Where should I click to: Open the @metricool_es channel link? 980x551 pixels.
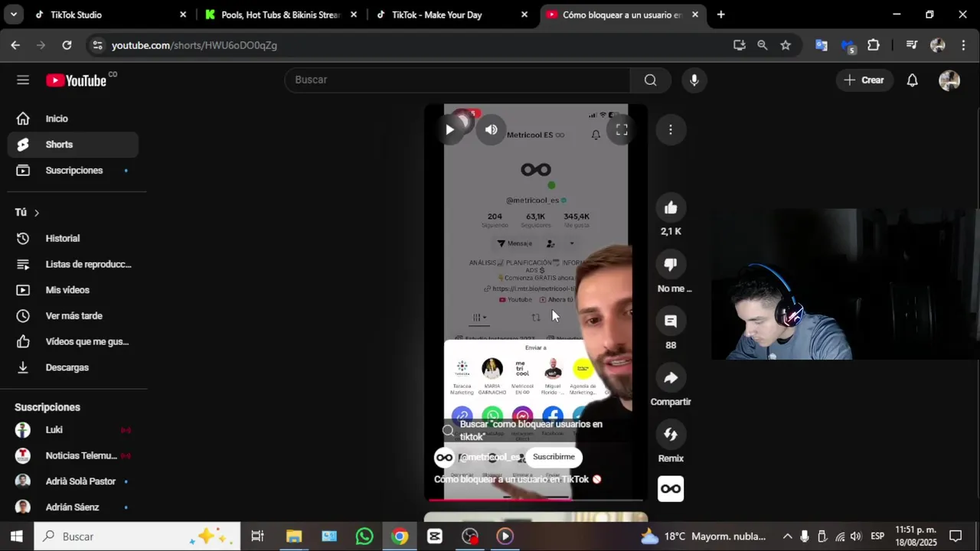point(489,457)
